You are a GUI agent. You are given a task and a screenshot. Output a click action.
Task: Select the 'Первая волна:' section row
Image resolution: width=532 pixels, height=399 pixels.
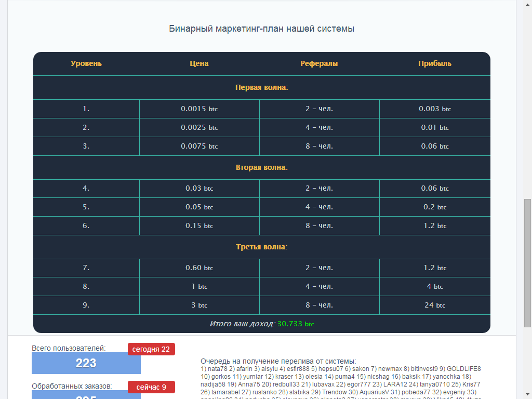click(x=262, y=88)
